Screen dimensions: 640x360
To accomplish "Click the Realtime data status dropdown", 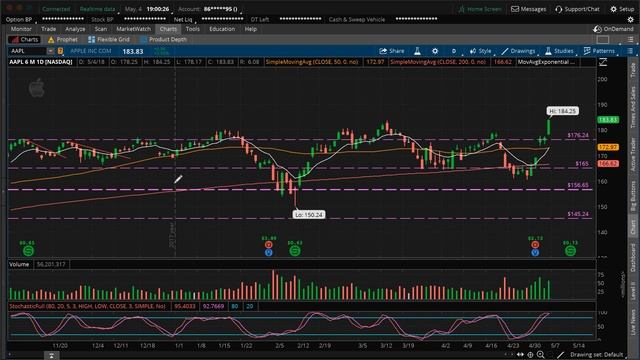I will click(x=98, y=9).
